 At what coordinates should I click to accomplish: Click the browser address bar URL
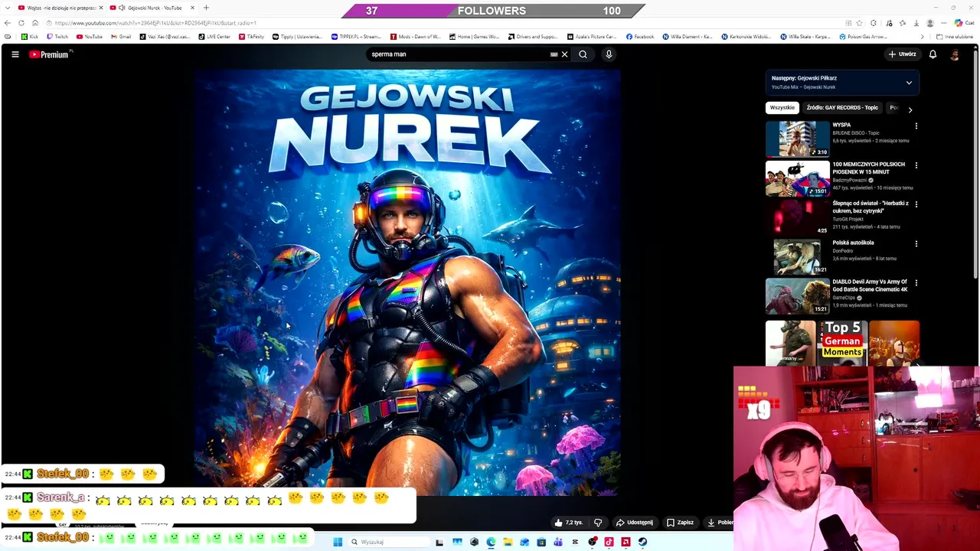pos(156,23)
